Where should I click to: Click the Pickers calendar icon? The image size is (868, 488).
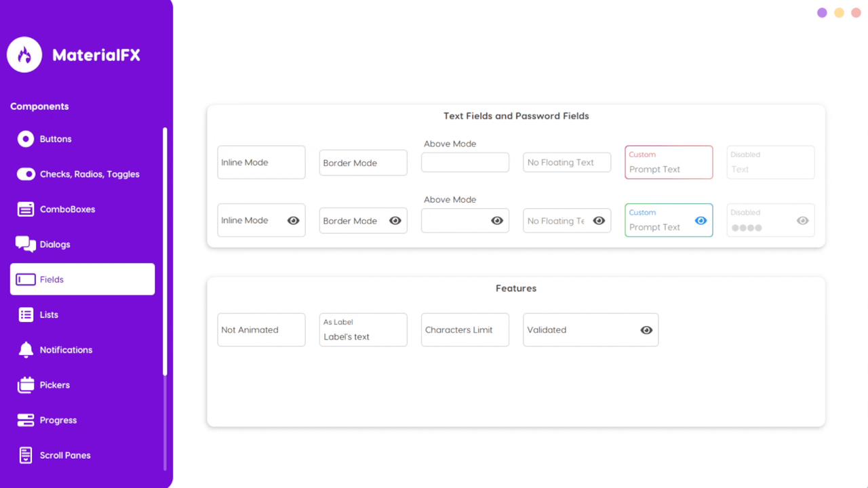click(x=26, y=385)
